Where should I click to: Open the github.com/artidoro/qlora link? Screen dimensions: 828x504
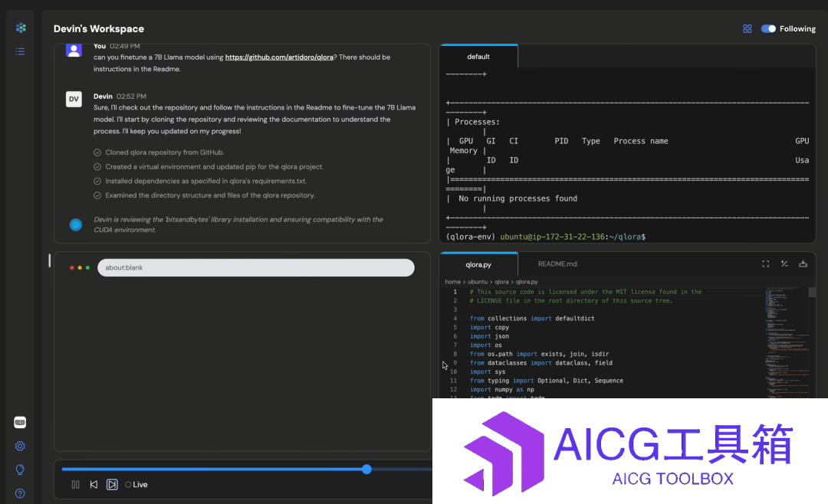coord(279,57)
